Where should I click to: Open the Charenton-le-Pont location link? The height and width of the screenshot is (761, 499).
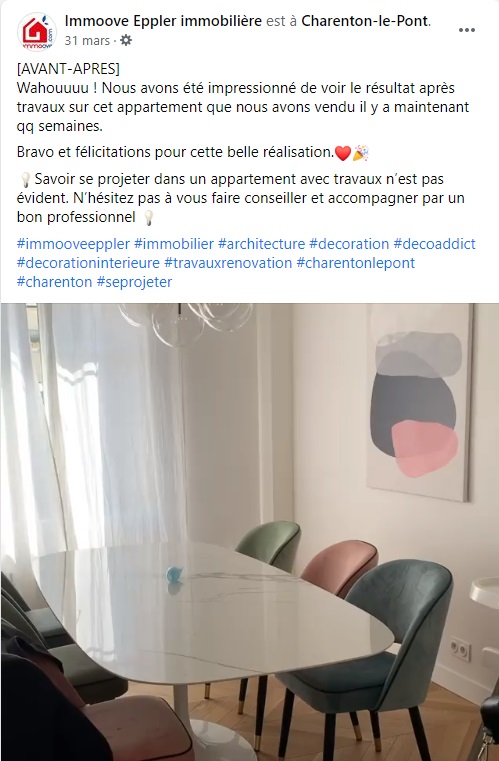pos(365,21)
